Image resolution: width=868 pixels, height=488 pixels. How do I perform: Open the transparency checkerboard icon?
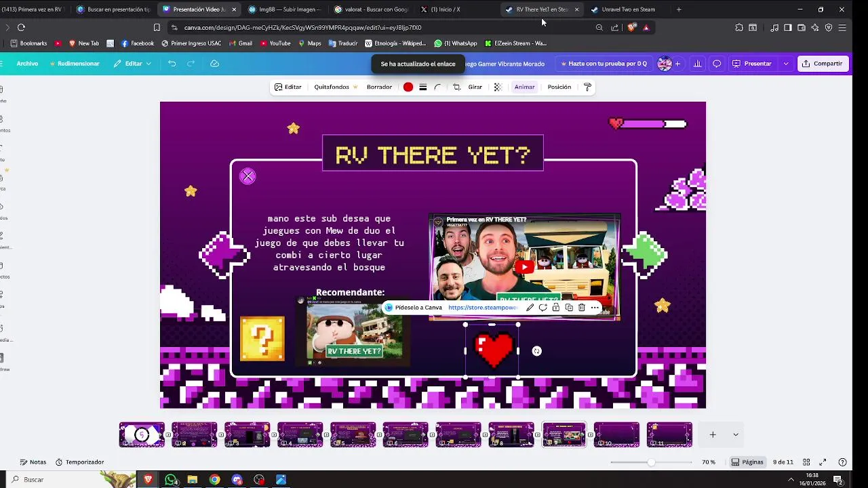(498, 87)
